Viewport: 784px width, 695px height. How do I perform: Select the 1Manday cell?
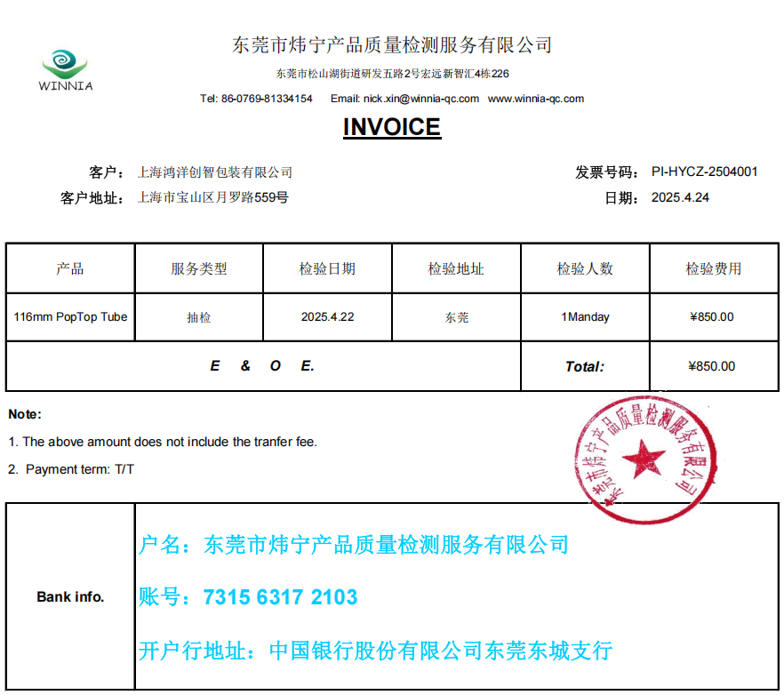[x=585, y=317]
